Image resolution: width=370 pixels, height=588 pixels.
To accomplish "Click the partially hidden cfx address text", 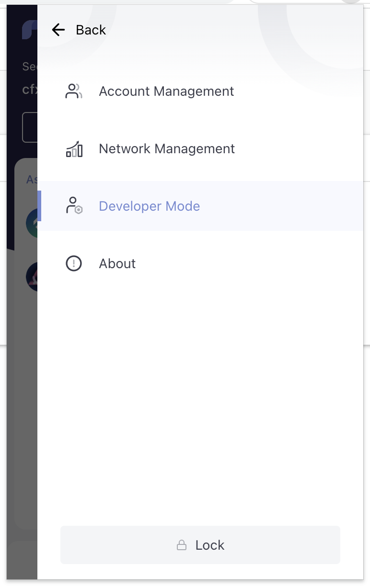I will coord(30,90).
